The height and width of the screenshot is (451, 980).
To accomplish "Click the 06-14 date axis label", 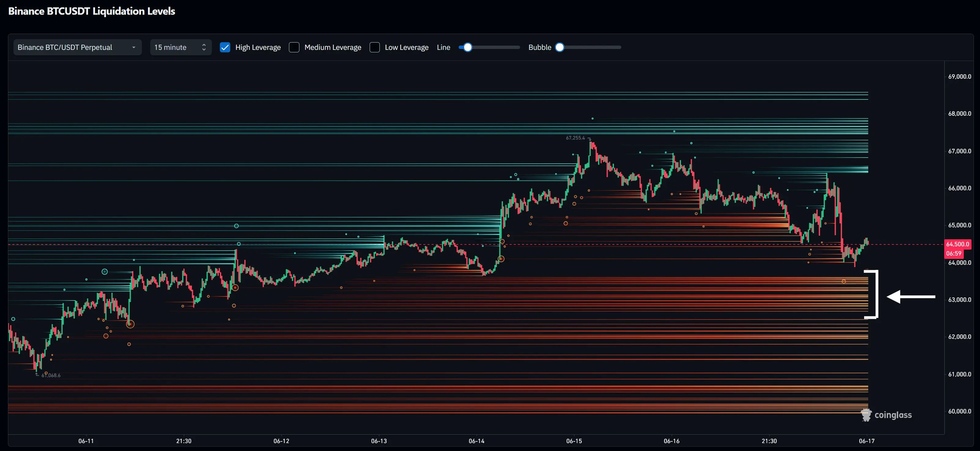I will pos(476,441).
